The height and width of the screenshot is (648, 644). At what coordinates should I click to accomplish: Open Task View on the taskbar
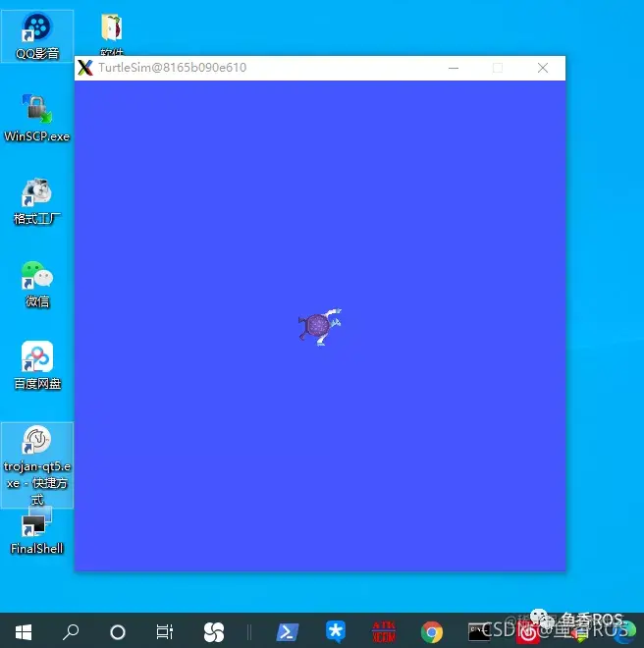pos(165,632)
